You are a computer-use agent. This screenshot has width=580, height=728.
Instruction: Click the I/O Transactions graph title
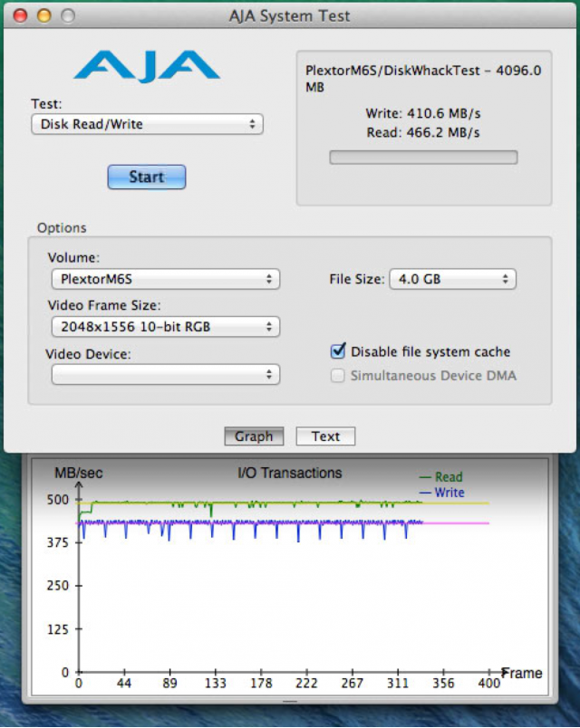(289, 473)
